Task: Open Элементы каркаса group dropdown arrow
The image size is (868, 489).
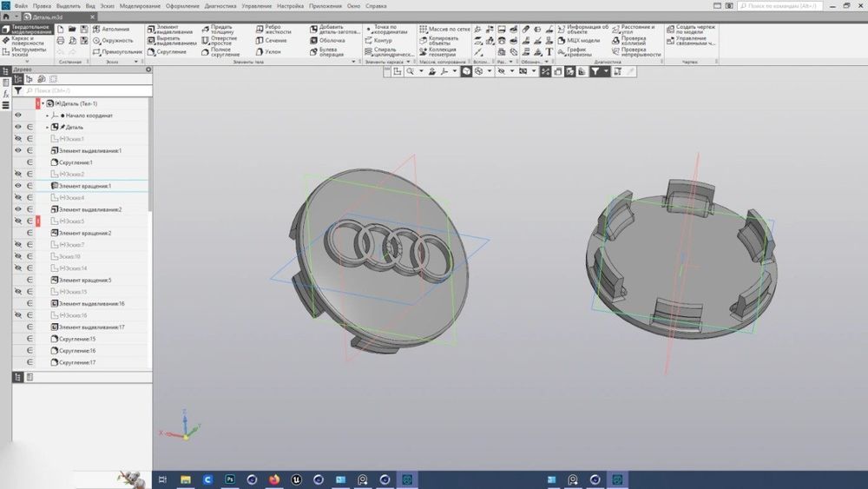Action: pos(408,62)
